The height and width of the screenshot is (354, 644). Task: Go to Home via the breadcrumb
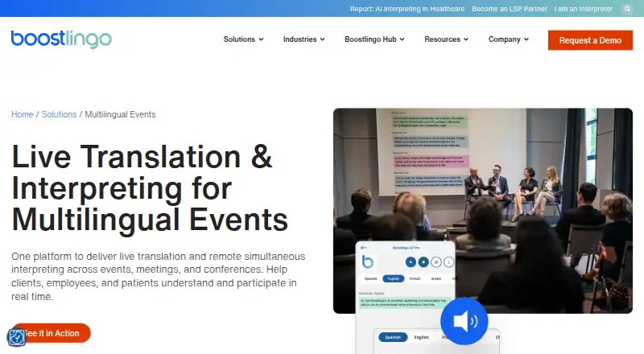click(23, 114)
